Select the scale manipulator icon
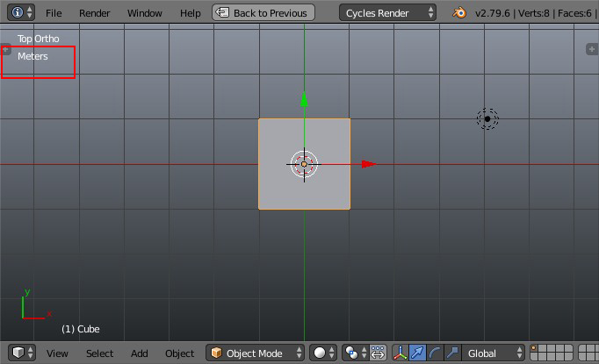 pos(452,353)
